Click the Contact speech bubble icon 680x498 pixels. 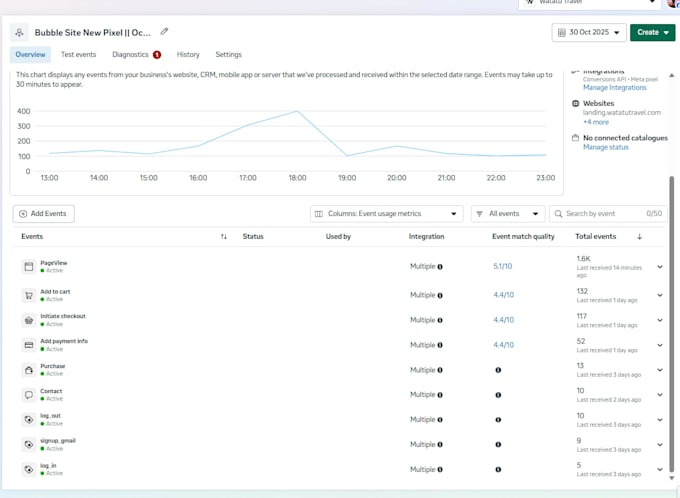point(29,395)
